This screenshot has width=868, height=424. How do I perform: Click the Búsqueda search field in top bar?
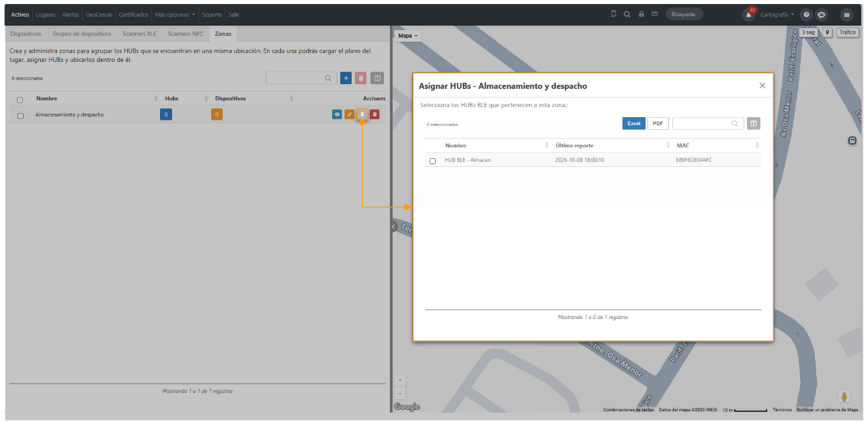684,14
